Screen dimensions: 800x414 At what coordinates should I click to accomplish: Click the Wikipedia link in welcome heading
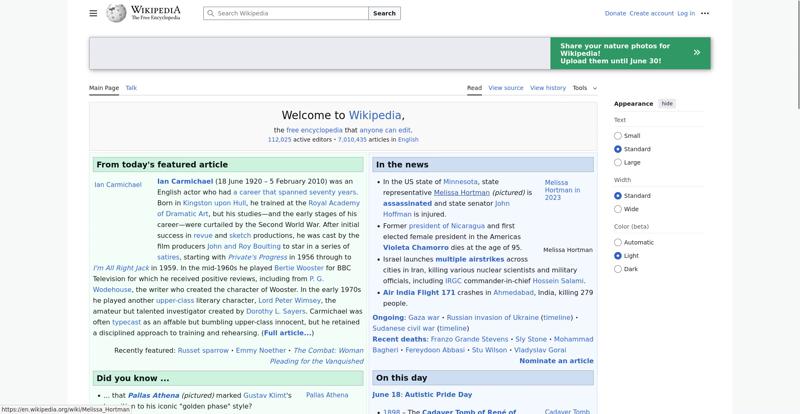[x=375, y=115]
